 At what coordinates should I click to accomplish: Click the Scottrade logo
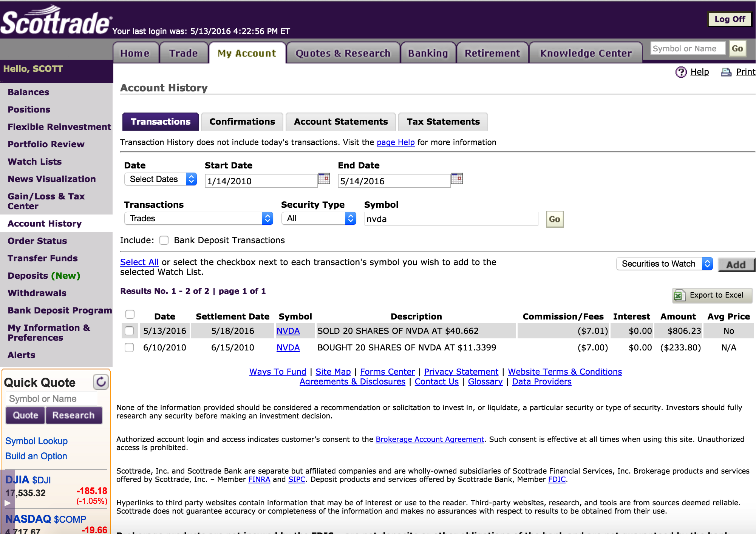[56, 22]
